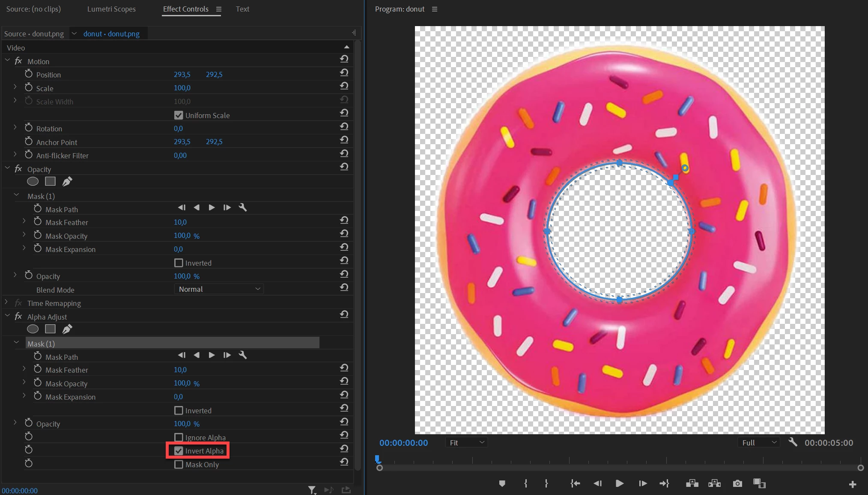Click the Mask Feather value under Opacity

click(x=180, y=222)
